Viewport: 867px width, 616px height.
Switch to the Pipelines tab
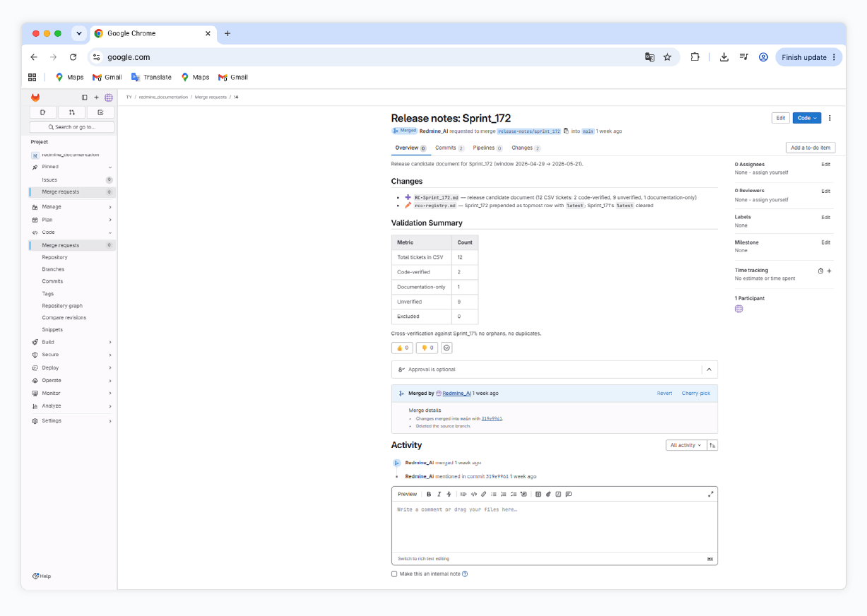pos(488,148)
